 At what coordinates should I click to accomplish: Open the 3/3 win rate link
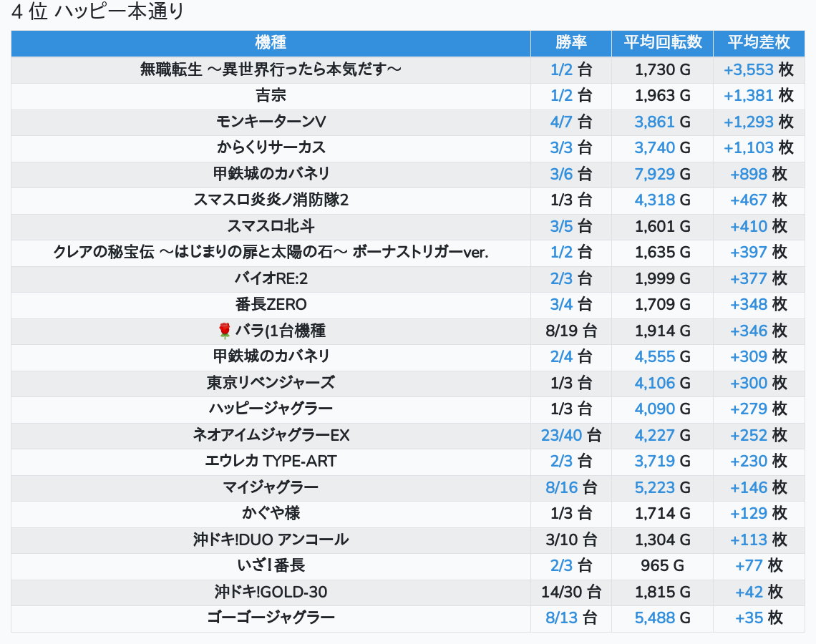point(561,147)
